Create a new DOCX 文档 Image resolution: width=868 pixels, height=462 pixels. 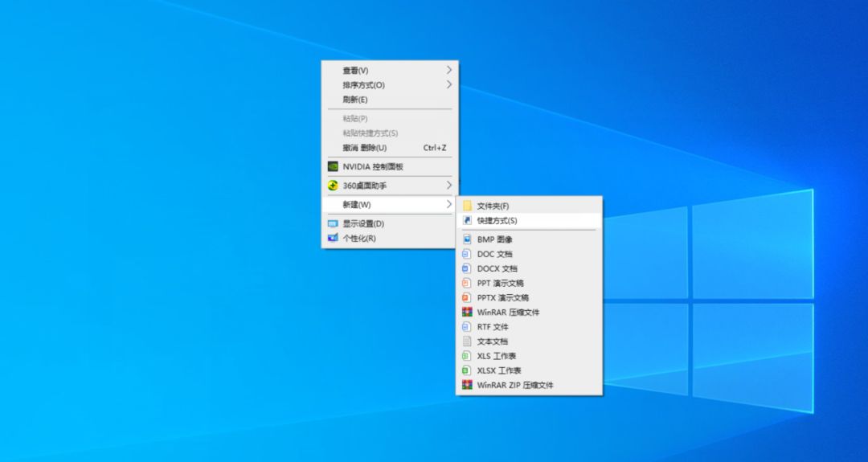(497, 269)
